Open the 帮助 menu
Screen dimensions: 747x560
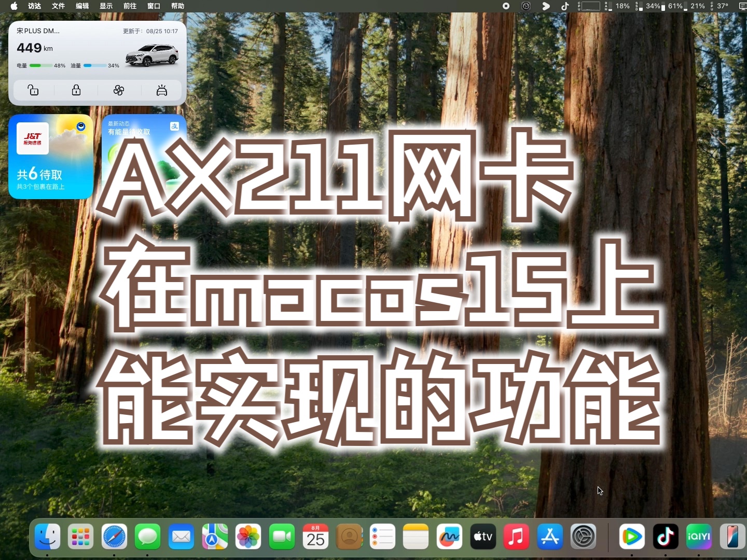(x=178, y=6)
